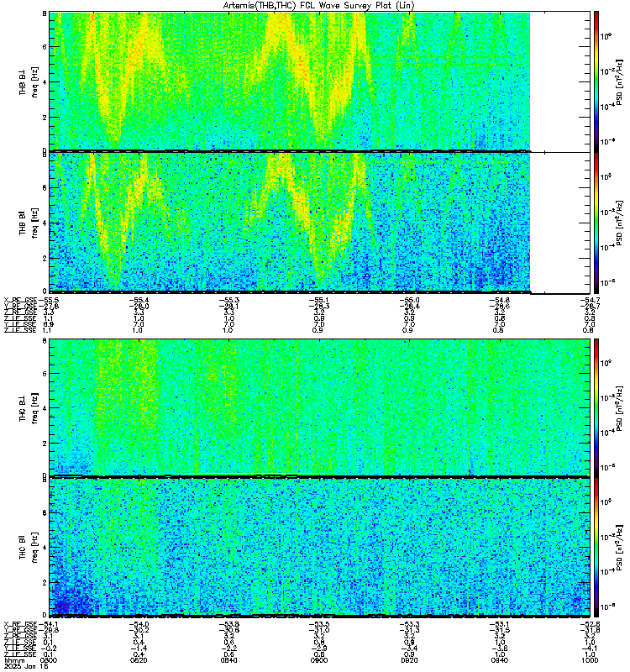Click the THB X_RE_GSE value '-55.3'
This screenshot has height=672, width=630.
[x=228, y=300]
